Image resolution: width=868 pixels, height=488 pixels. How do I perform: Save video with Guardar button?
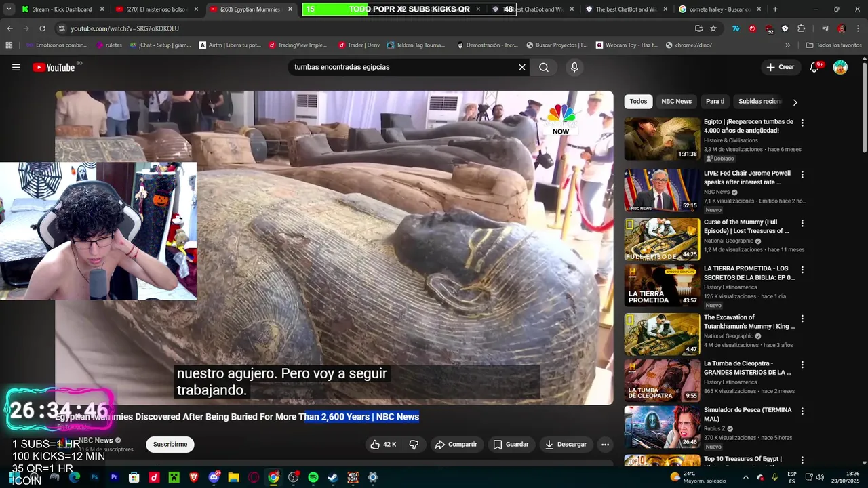click(511, 445)
